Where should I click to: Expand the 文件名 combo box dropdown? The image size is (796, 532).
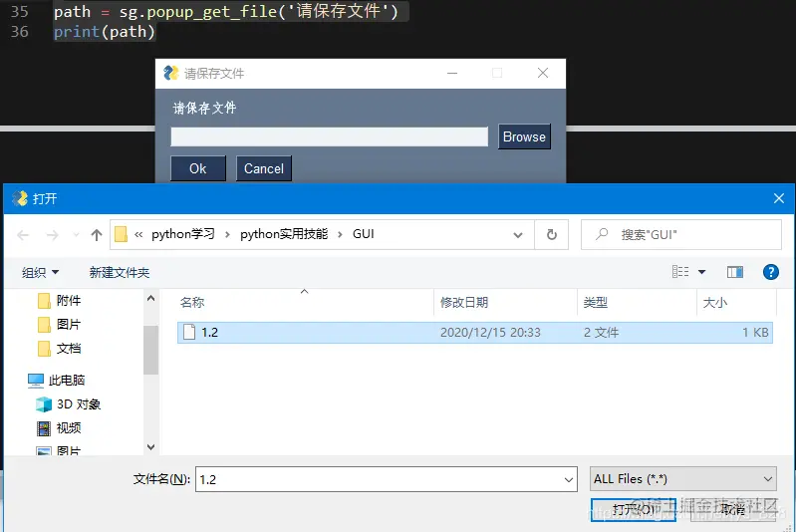point(569,479)
